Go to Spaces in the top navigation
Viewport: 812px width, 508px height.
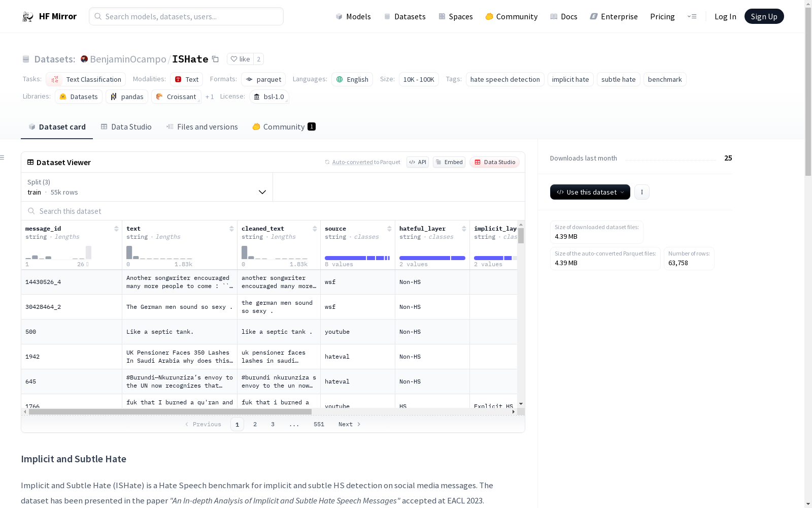coord(456,16)
